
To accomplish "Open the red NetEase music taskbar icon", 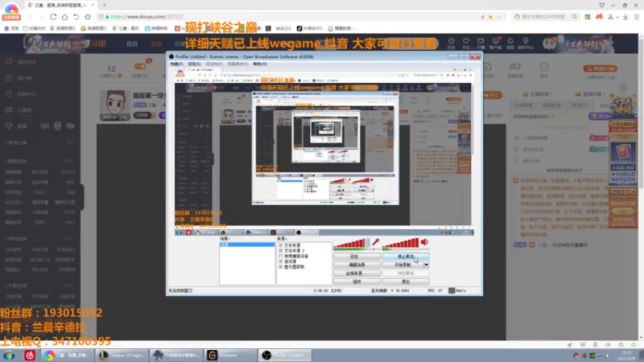I will tap(30, 355).
